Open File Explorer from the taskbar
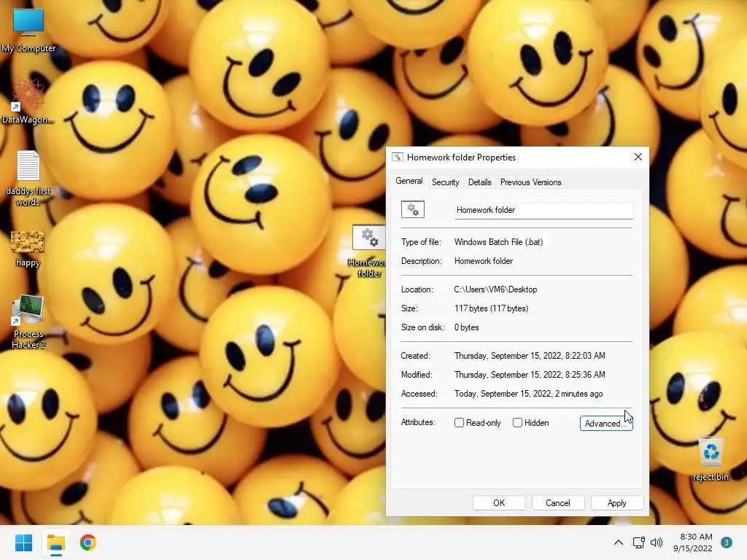The width and height of the screenshot is (747, 560). (x=55, y=542)
